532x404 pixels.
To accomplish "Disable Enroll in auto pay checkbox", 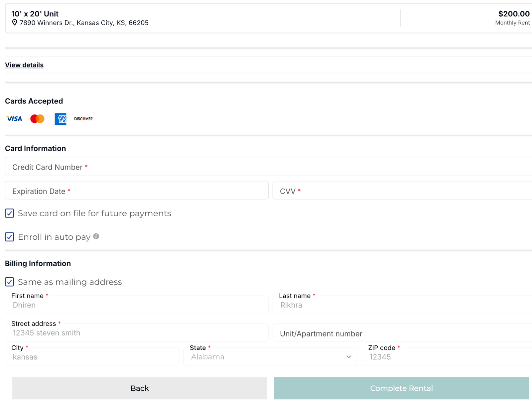I will pos(10,237).
